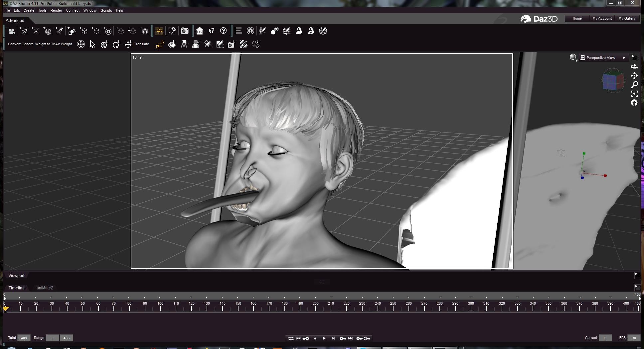Viewport: 644px width, 349px height.
Task: Click the Current frame field
Action: coord(605,338)
